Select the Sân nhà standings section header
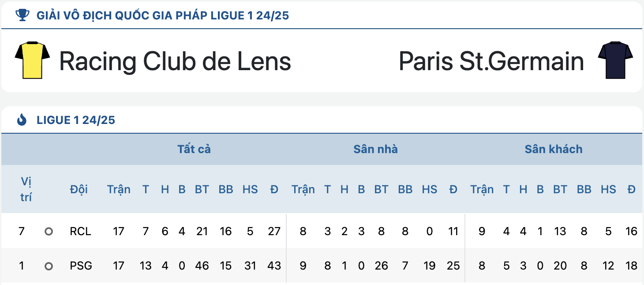This screenshot has width=644, height=285. (x=375, y=149)
